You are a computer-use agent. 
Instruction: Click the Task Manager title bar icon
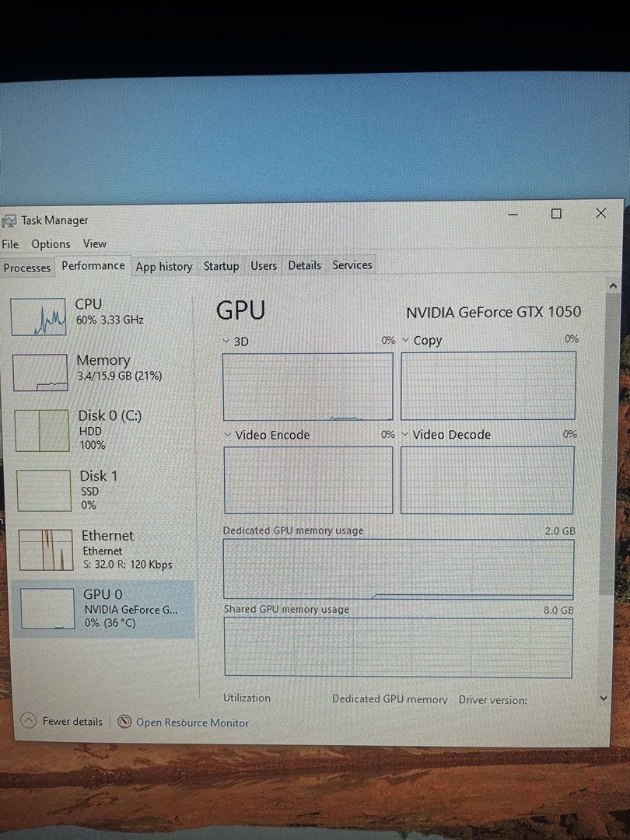9,221
